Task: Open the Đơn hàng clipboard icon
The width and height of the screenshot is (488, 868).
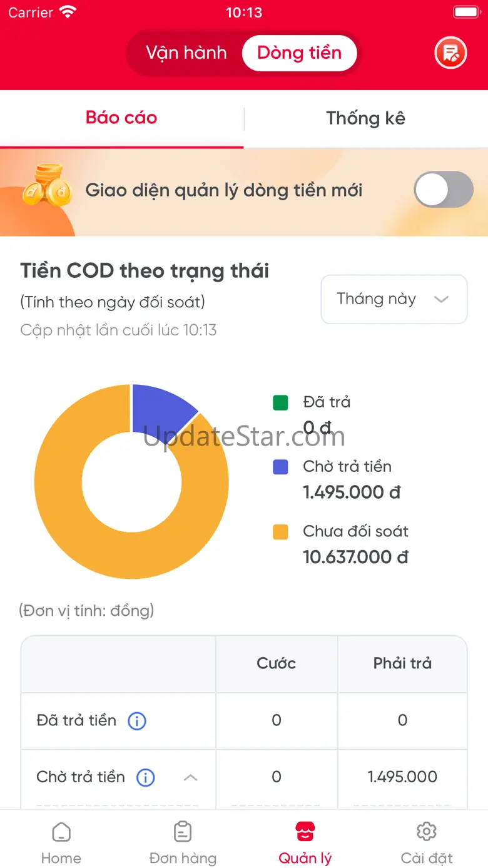Action: point(183,832)
